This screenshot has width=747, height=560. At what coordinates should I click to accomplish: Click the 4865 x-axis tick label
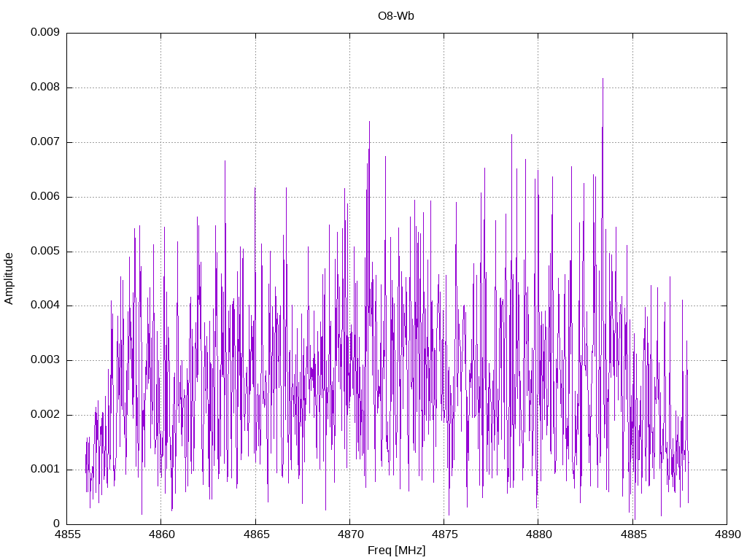tap(256, 534)
